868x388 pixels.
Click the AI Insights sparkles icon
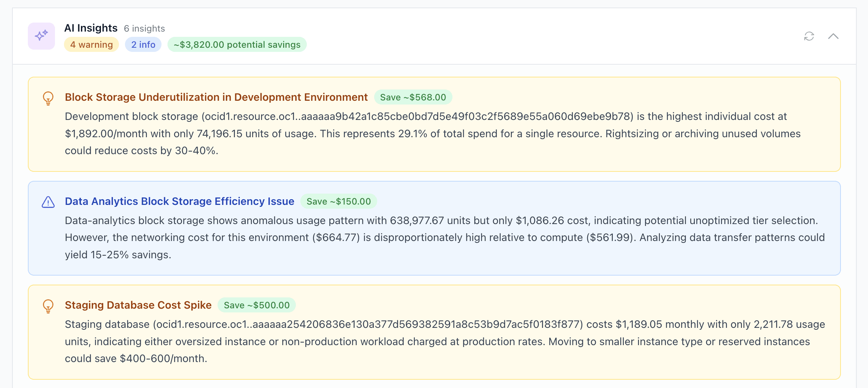coord(41,36)
